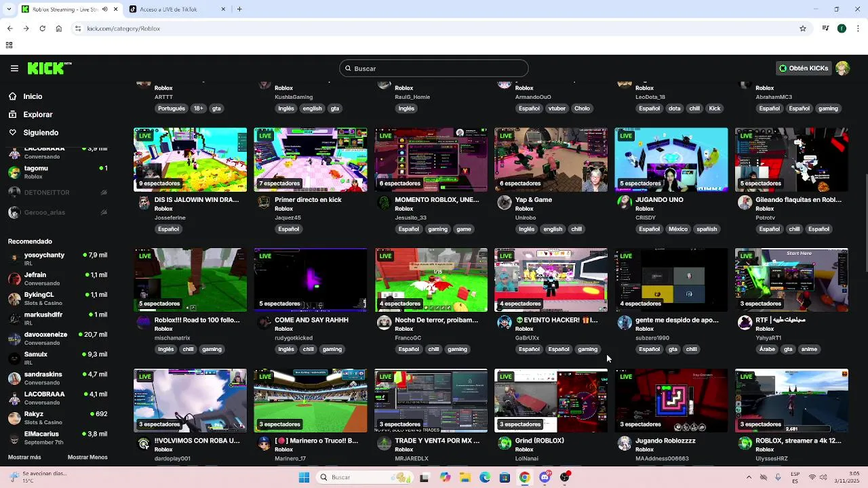Open BykingCL recommended channel
The height and width of the screenshot is (488, 868).
tap(58, 299)
